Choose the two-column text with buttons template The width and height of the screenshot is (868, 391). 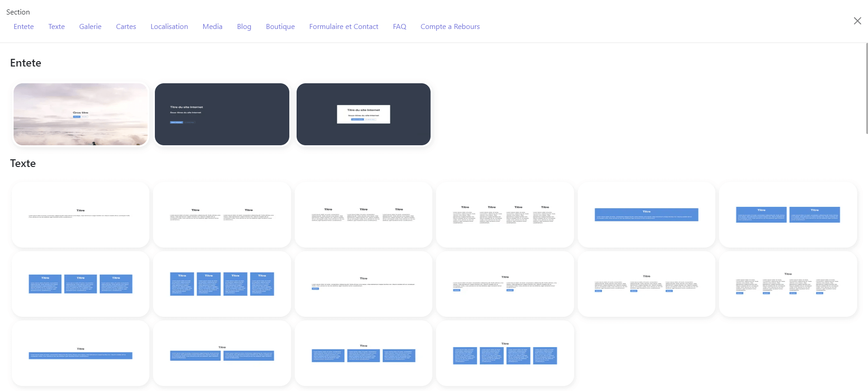tap(505, 284)
